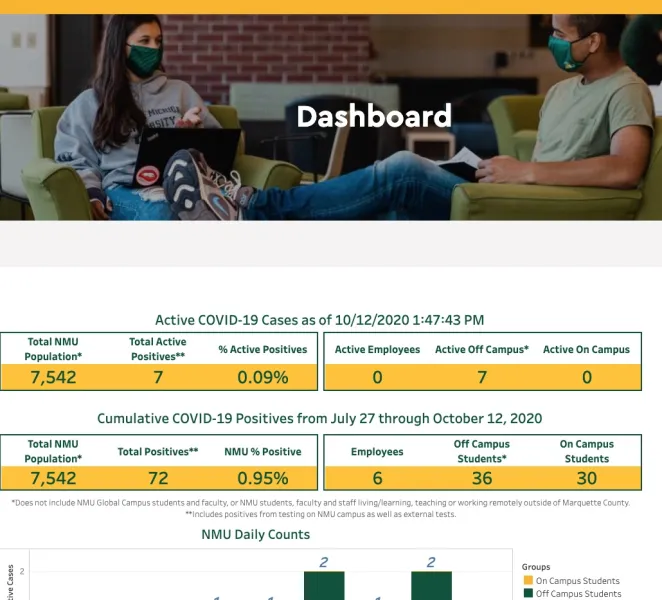The image size is (662, 600).
Task: Click the Off Campus Students value 36
Action: point(482,478)
